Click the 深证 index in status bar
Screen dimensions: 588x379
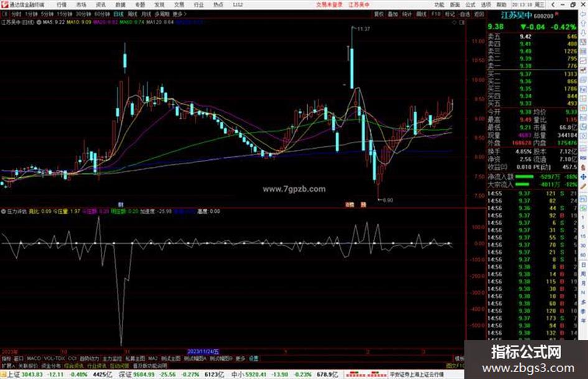(x=124, y=375)
